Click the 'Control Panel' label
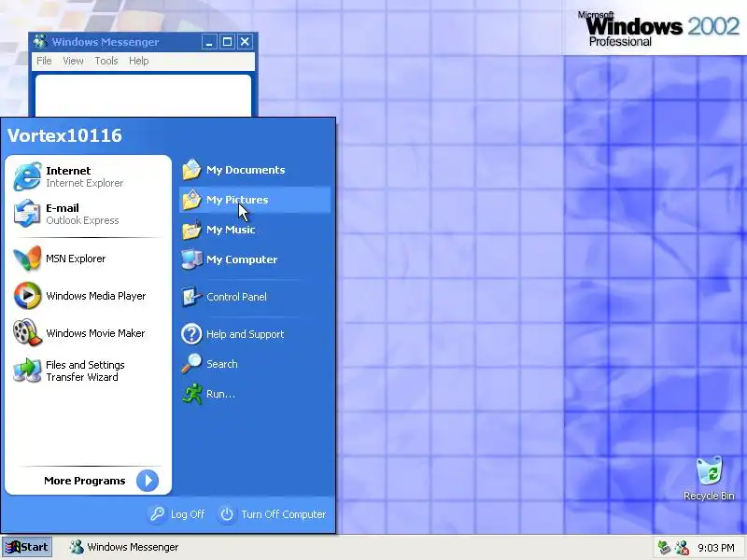Viewport: 747px width, 560px height. [x=236, y=297]
